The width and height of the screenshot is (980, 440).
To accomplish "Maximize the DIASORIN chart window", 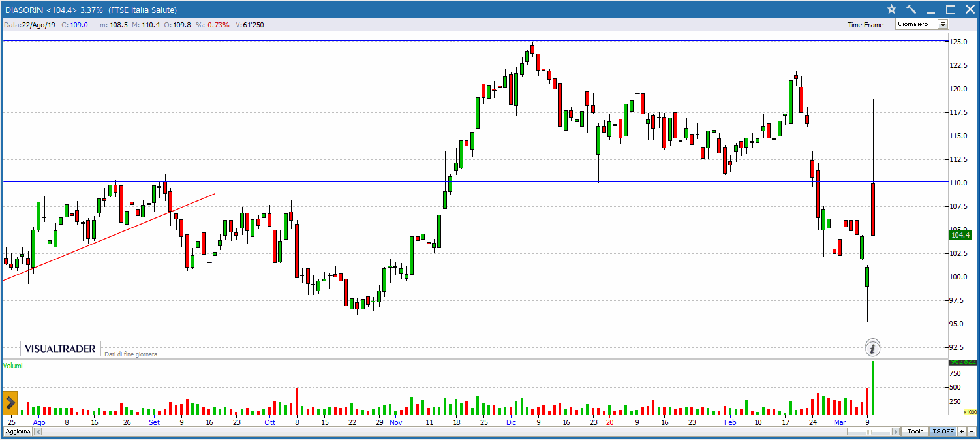I will pyautogui.click(x=951, y=10).
